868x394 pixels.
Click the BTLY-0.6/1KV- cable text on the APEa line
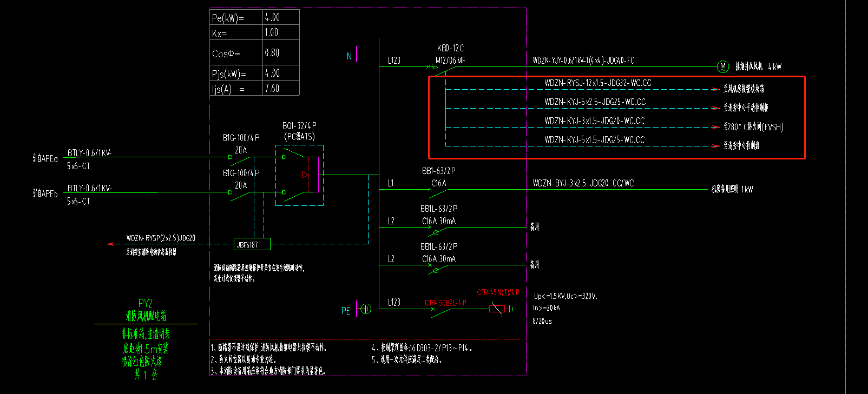click(x=90, y=153)
